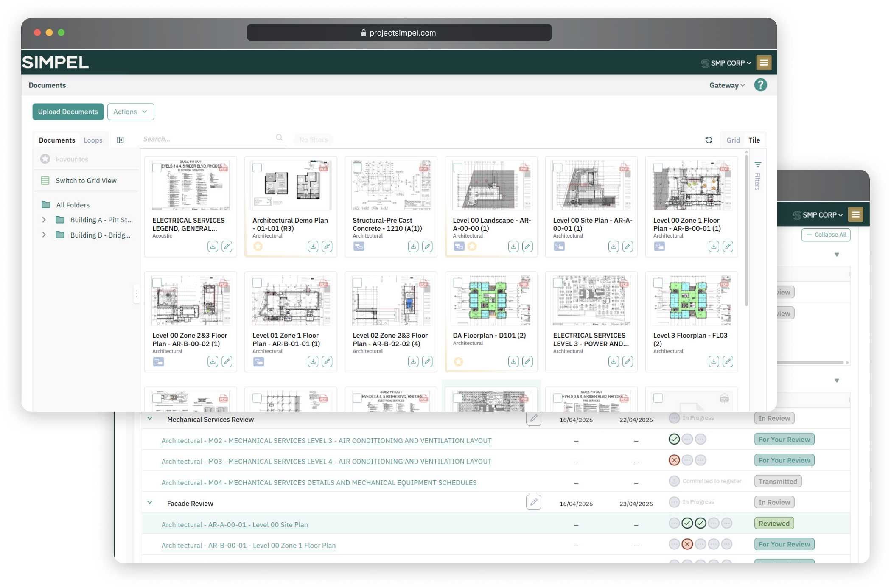
Task: Open loop icon on Structural-Pre Cast Concrete
Action: pyautogui.click(x=359, y=246)
